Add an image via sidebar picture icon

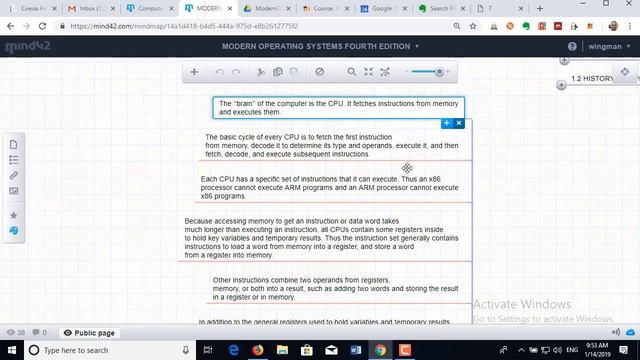click(x=13, y=191)
